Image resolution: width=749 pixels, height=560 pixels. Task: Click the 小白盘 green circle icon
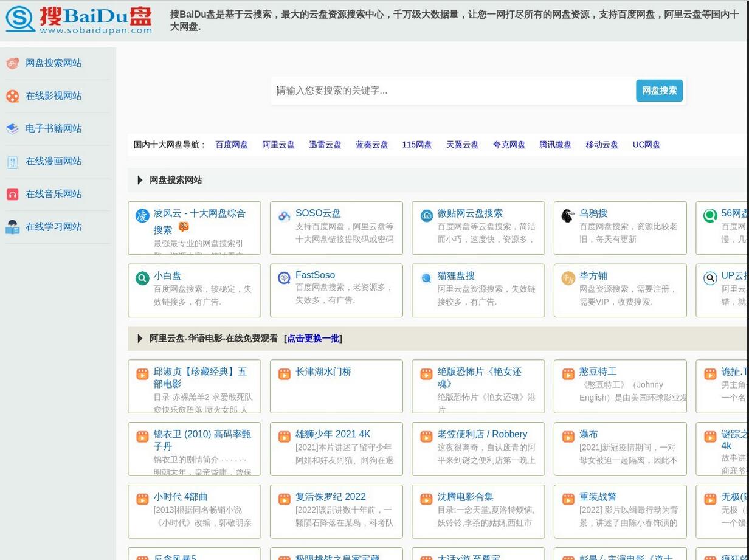142,277
